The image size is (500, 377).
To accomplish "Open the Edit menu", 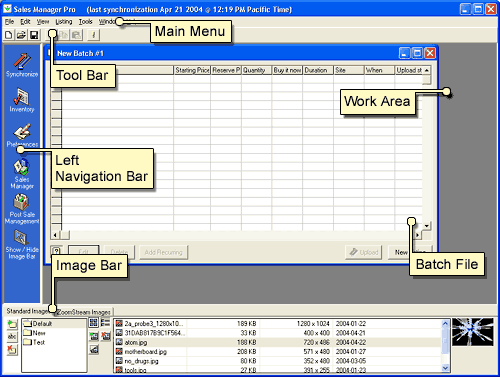I will click(x=25, y=22).
